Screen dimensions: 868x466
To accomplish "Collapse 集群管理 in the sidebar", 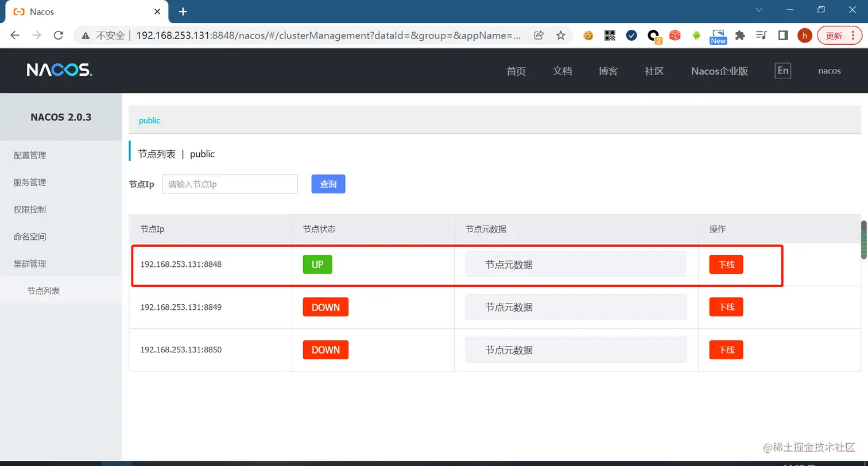I will [x=61, y=264].
